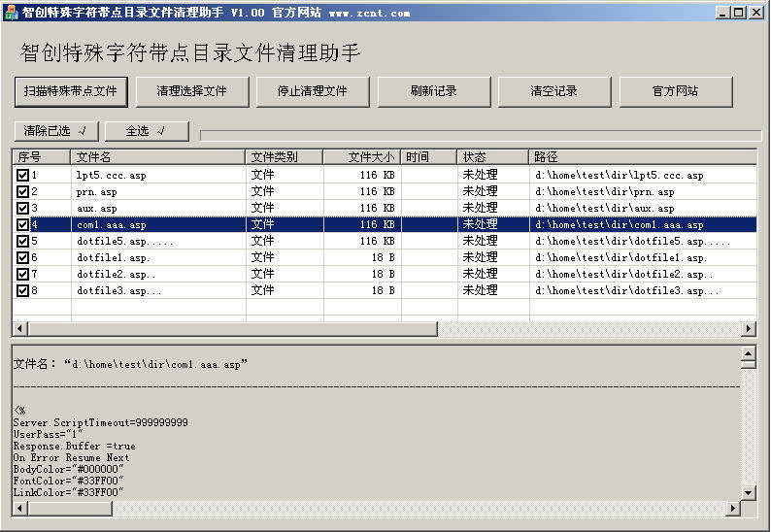Sort by 文件名 column header
The width and height of the screenshot is (771, 532).
click(158, 157)
